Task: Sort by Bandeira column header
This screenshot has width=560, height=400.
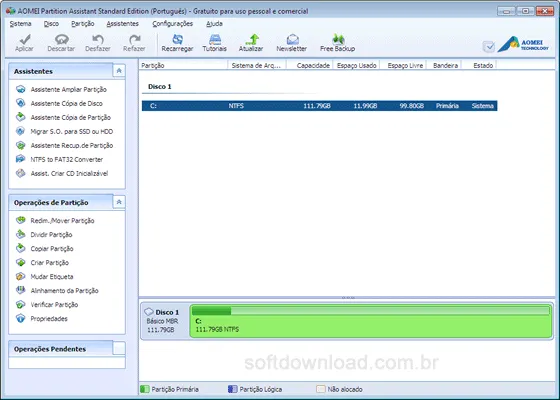Action: tap(444, 65)
